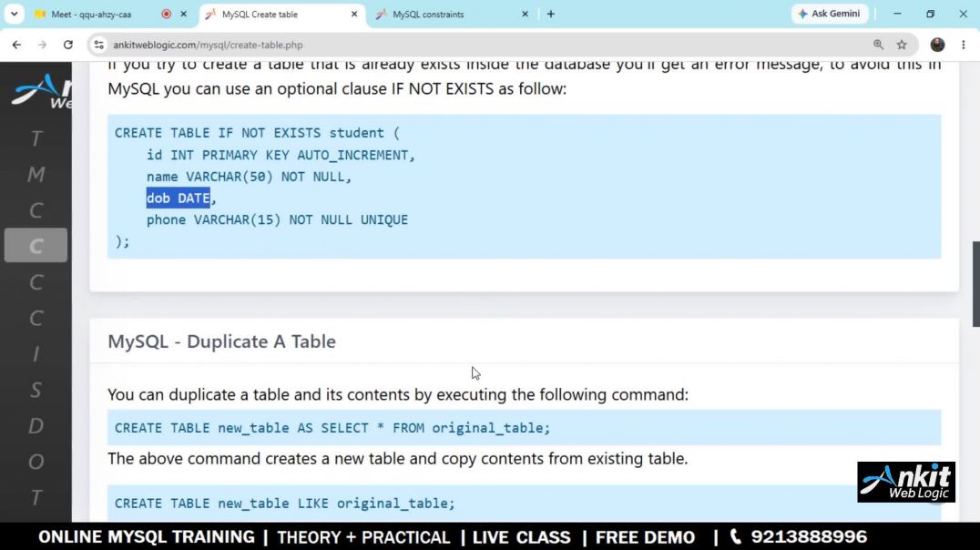The image size is (980, 550).
Task: Go forward to the next page
Action: pyautogui.click(x=42, y=45)
